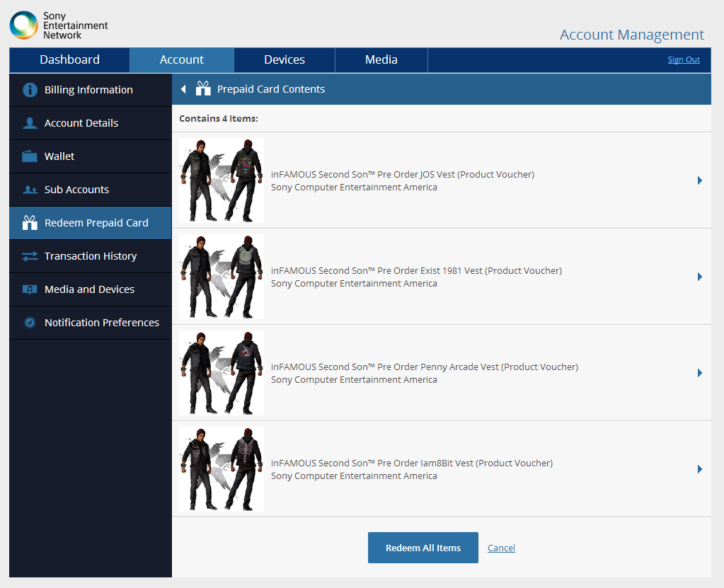Click the back arrow beside Prepaid Card Contents
Image resolution: width=724 pixels, height=588 pixels.
point(183,89)
